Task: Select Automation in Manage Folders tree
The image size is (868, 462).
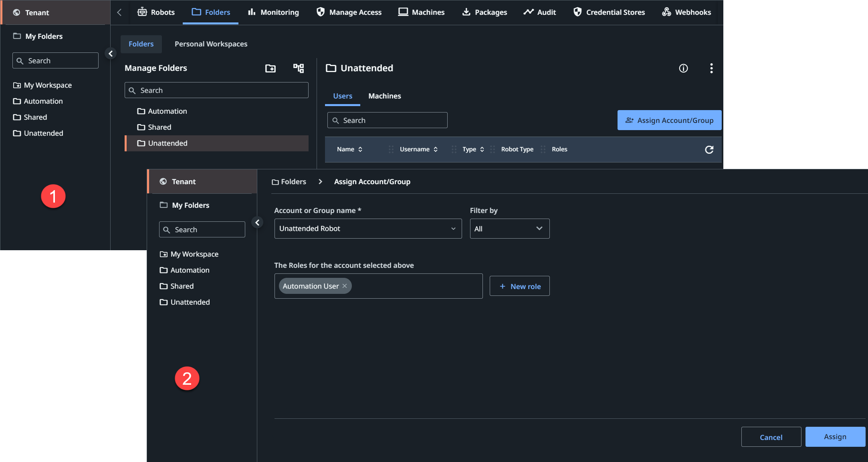Action: point(216,111)
